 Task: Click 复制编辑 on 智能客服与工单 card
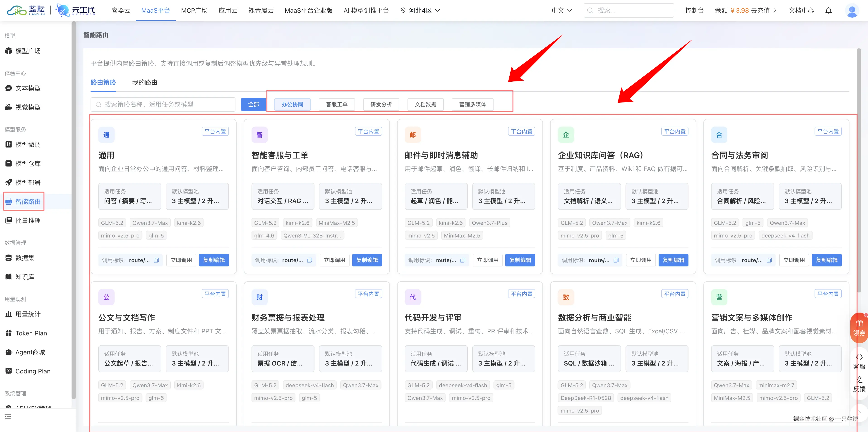coord(367,260)
